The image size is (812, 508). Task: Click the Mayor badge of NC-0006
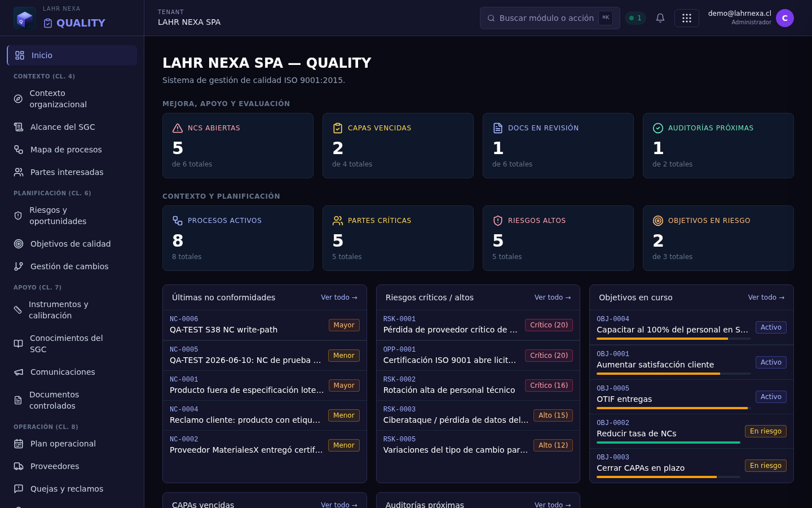tap(344, 325)
